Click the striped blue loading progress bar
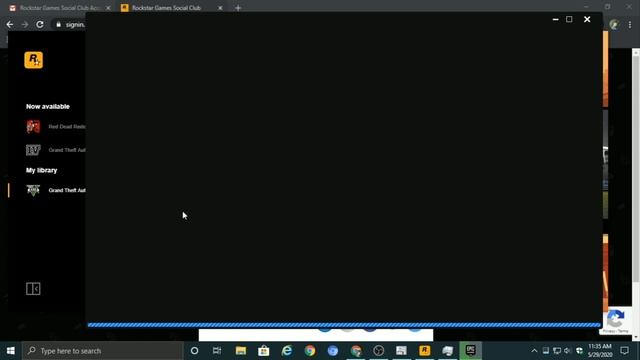 (344, 325)
